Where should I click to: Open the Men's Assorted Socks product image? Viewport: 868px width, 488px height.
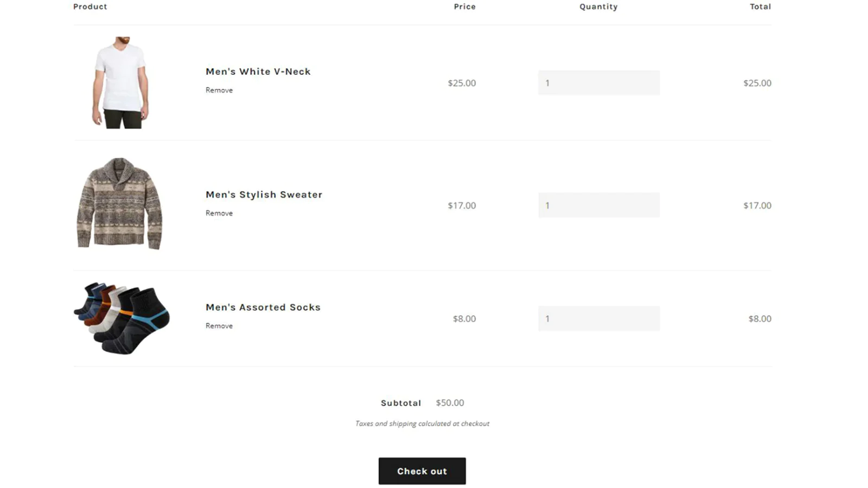pyautogui.click(x=122, y=318)
